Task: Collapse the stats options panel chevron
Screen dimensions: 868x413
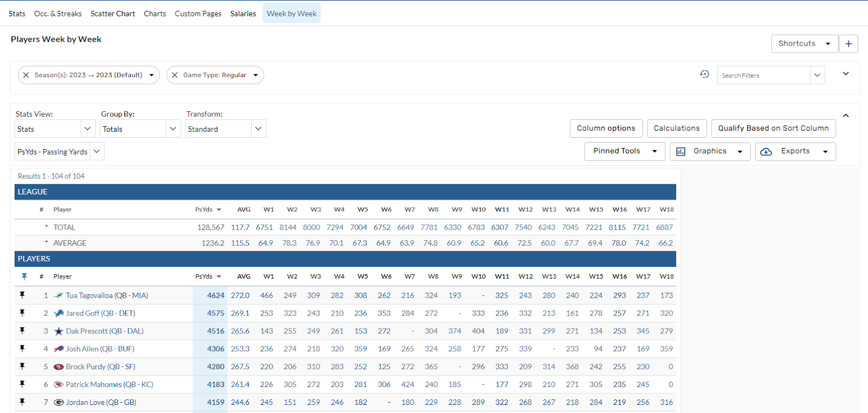Action: click(x=846, y=115)
